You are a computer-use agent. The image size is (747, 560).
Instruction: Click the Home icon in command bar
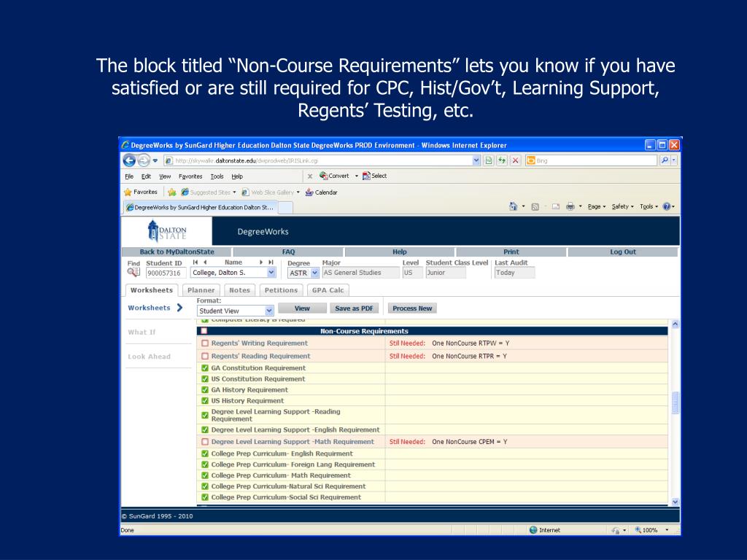point(513,206)
